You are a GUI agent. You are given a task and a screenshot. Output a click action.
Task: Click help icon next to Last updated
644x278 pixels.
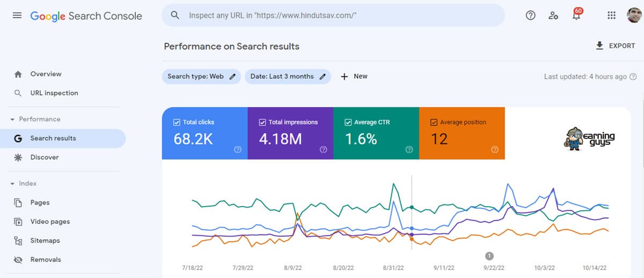(633, 77)
